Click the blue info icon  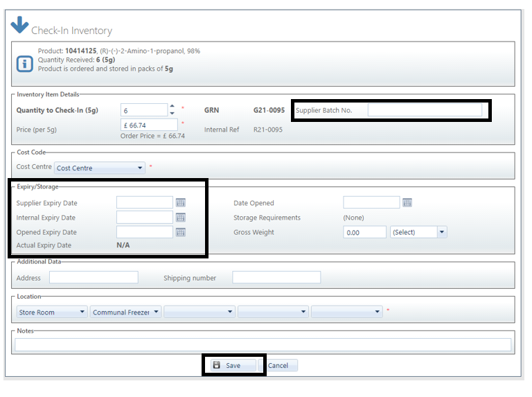pos(25,64)
